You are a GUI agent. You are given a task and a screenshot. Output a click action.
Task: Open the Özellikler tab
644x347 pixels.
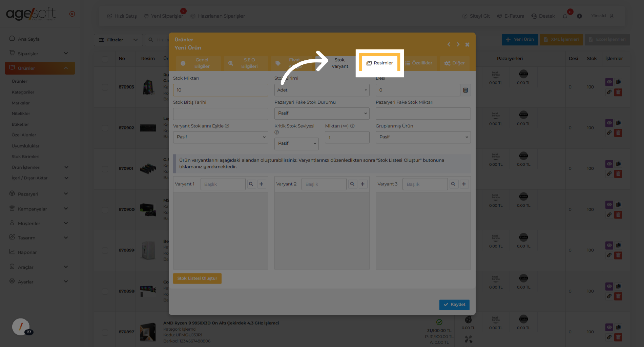click(x=419, y=63)
